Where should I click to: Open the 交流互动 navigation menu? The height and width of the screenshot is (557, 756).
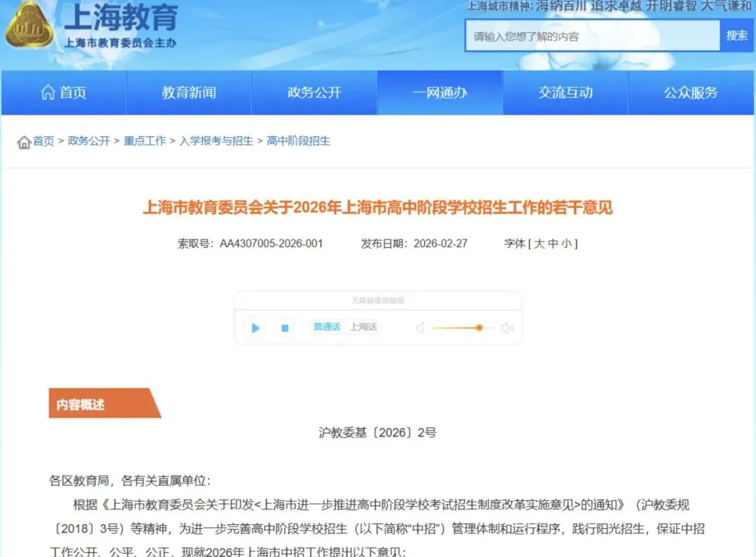[566, 92]
